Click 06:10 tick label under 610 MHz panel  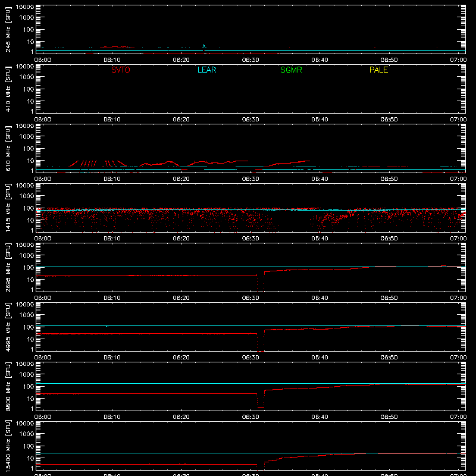[x=112, y=179]
